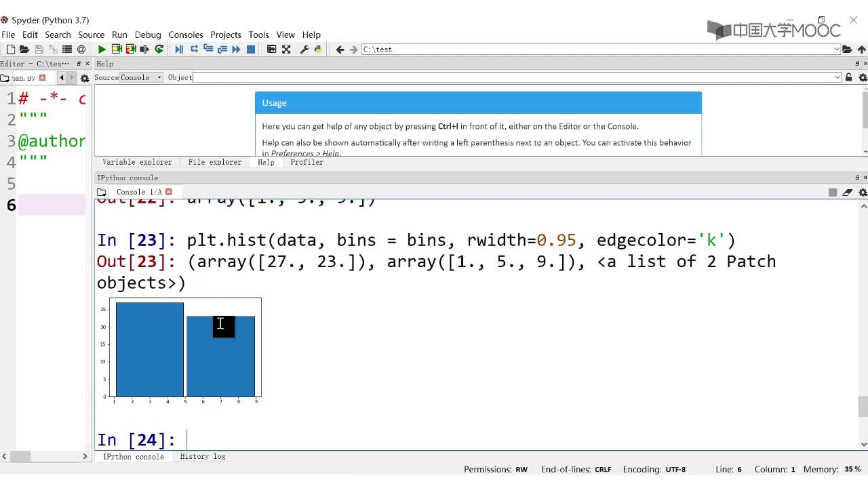Viewport: 868px width, 488px height.
Task: Select the Console 1/A tab
Action: (139, 192)
